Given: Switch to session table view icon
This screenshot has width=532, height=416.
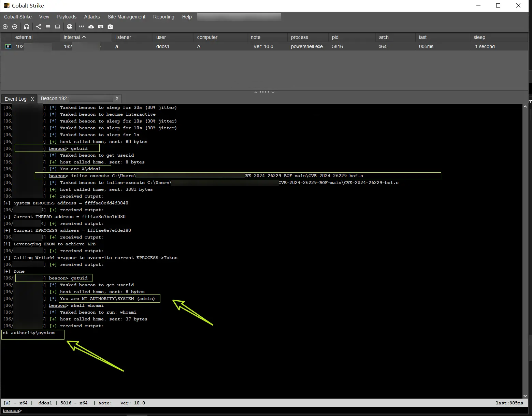Looking at the screenshot, I should click(48, 27).
